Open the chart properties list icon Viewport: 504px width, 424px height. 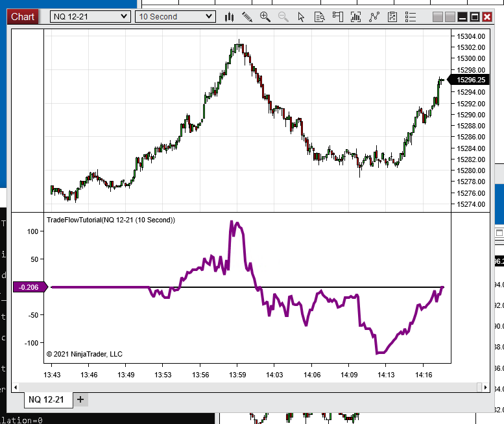point(411,17)
